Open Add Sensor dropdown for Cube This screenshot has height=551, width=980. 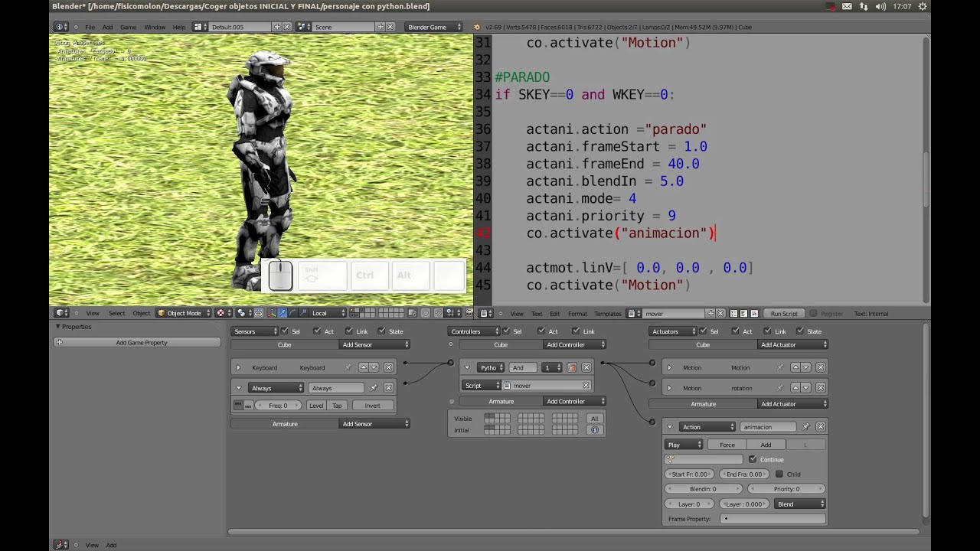(374, 344)
